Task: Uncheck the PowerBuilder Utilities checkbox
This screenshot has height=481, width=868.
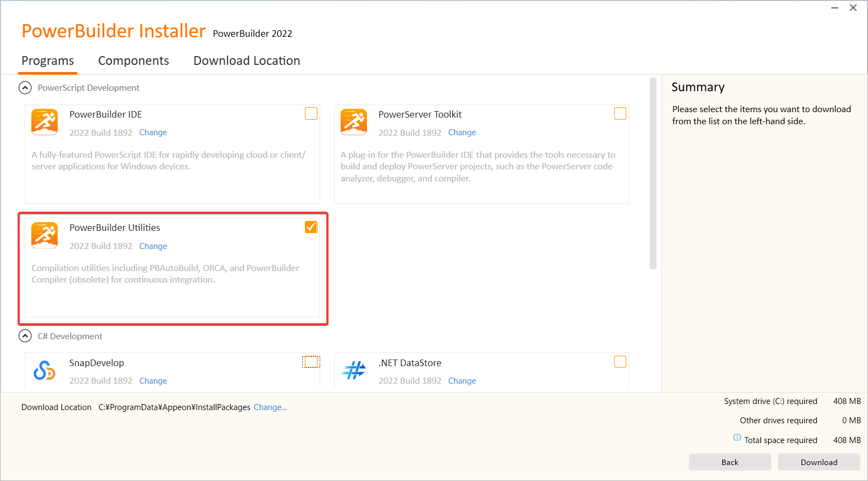Action: [x=311, y=227]
